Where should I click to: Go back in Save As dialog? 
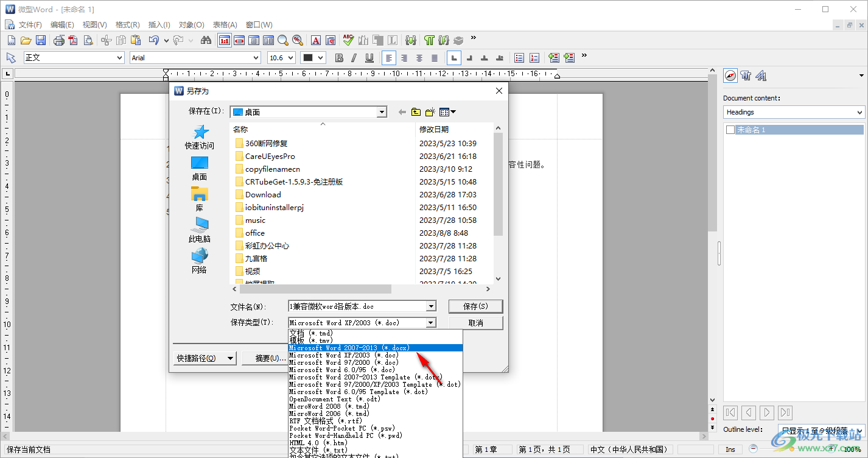point(402,112)
